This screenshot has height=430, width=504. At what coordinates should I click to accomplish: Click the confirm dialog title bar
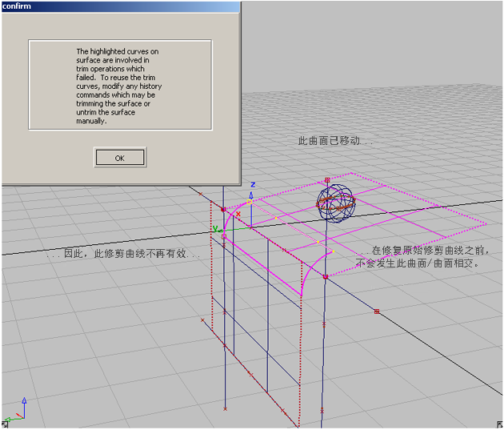click(x=121, y=6)
